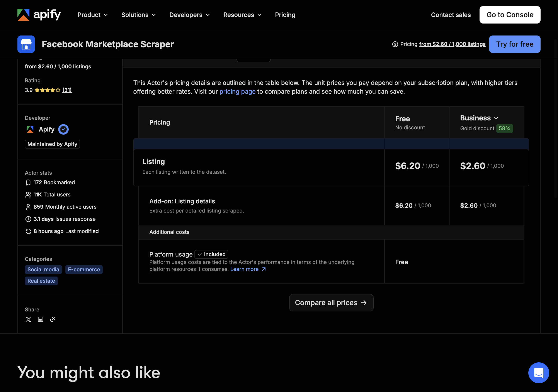
Task: Click the rating stars
Action: 47,90
